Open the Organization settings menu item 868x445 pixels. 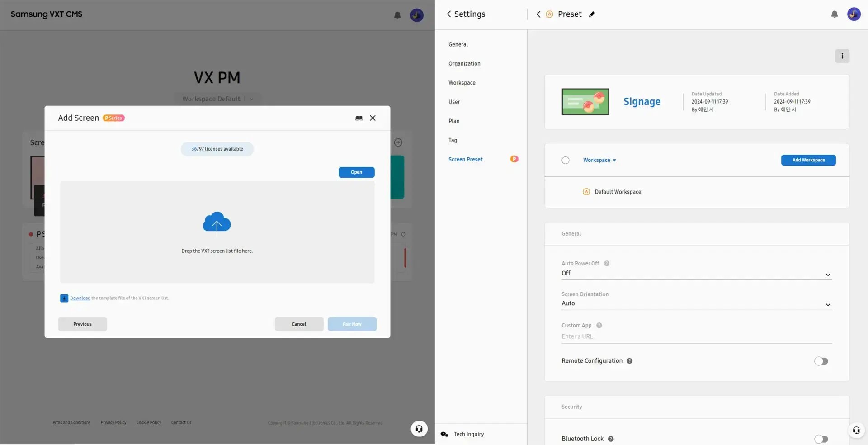point(464,64)
